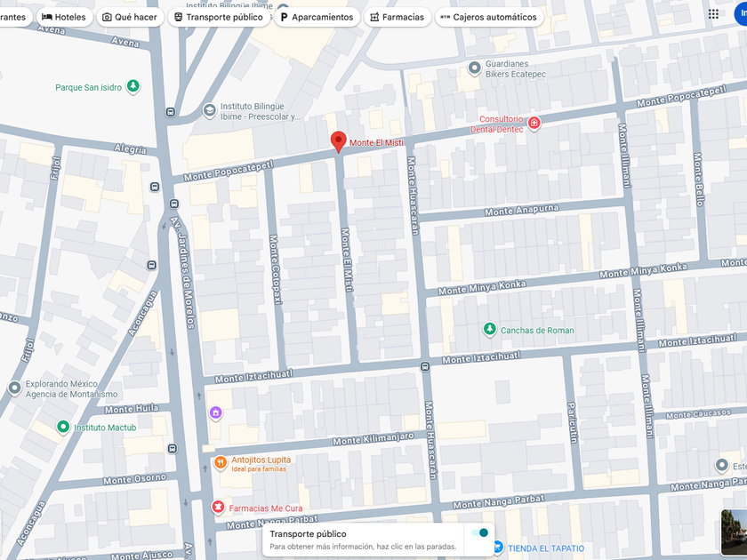747x560 pixels.
Task: Select the Farmacias Me Cura pharmacy icon
Action: 217,507
